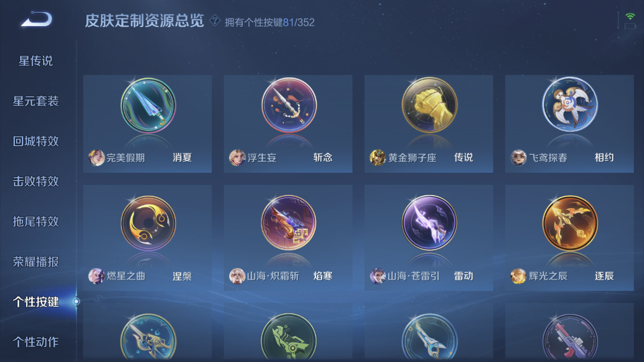The height and width of the screenshot is (362, 644).
Task: Select the 浮生妄 斩念 dagger key icon
Action: click(289, 106)
